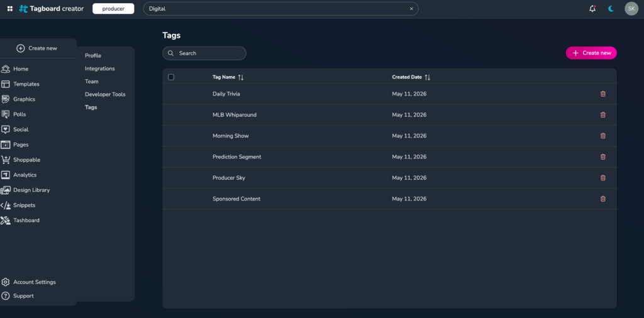The height and width of the screenshot is (318, 644).
Task: Open the Integrations settings section
Action: (x=100, y=69)
